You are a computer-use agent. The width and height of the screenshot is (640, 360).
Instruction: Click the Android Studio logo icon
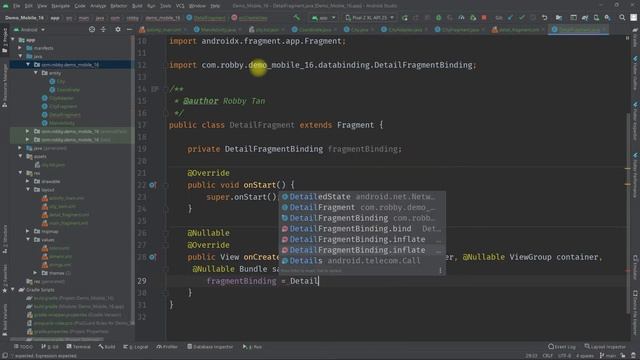tap(5, 6)
